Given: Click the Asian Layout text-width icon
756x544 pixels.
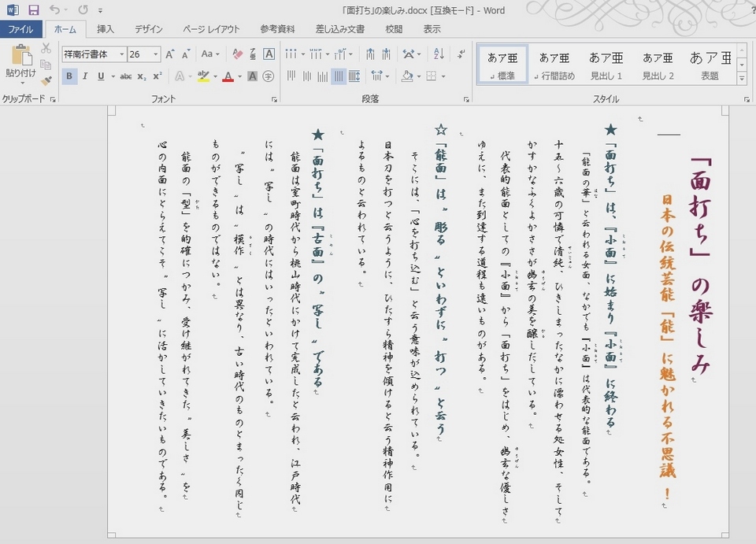Looking at the screenshot, I should [409, 54].
